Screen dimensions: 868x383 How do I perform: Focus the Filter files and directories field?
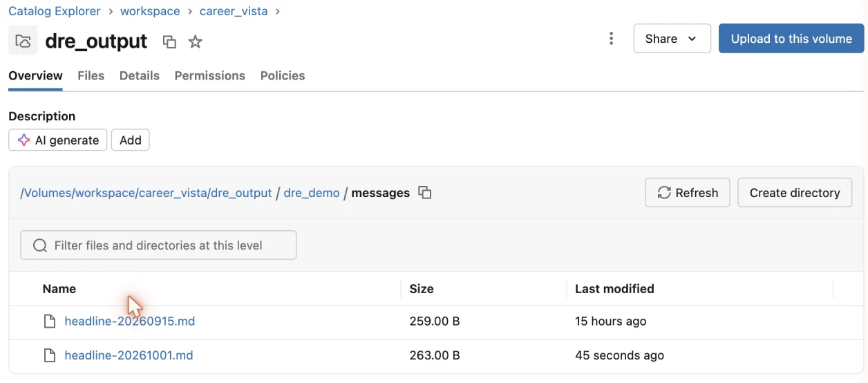(158, 245)
